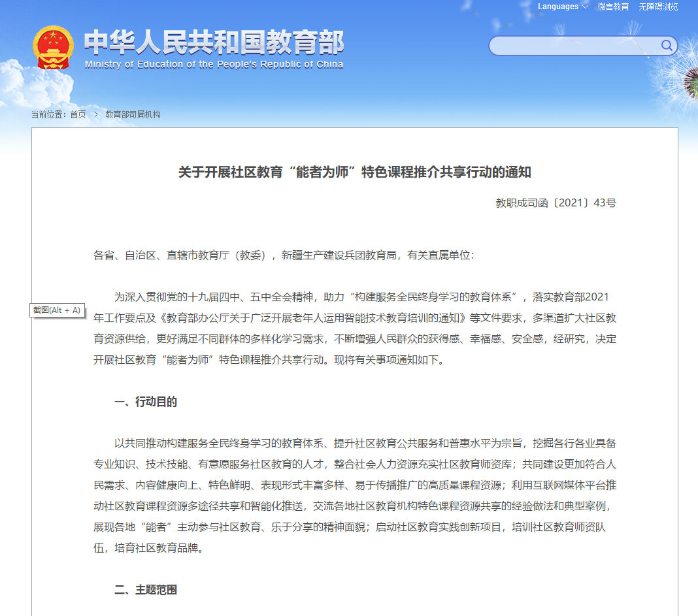Click paragraph starting 以共同推动构建服务全民
Viewport: 698px width, 616px height.
(x=355, y=496)
